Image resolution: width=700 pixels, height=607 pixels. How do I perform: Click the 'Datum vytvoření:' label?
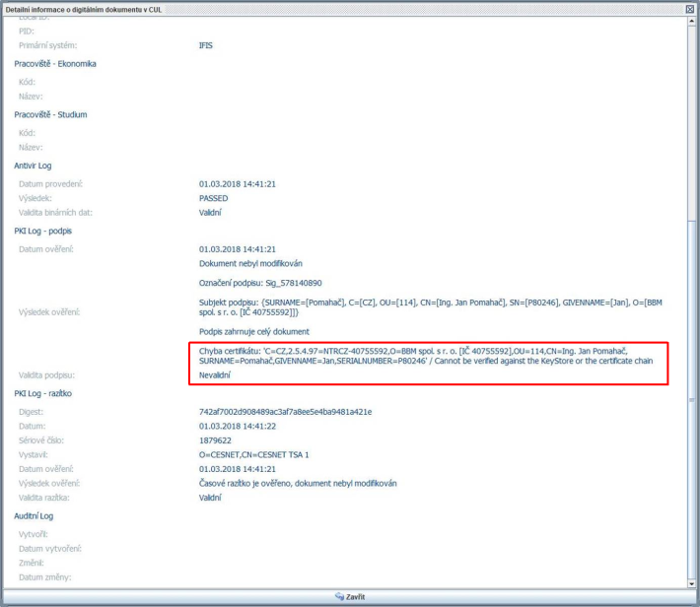(50, 549)
